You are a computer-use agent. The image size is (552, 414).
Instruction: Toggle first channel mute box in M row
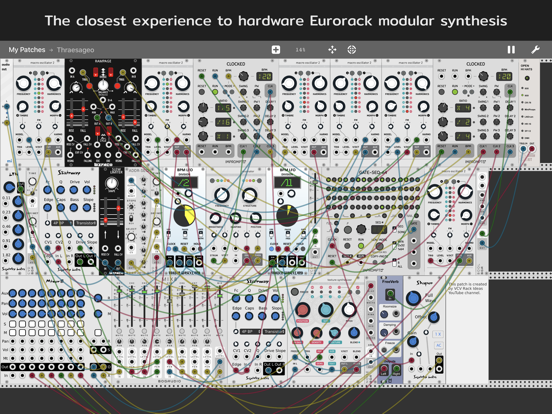(13, 332)
